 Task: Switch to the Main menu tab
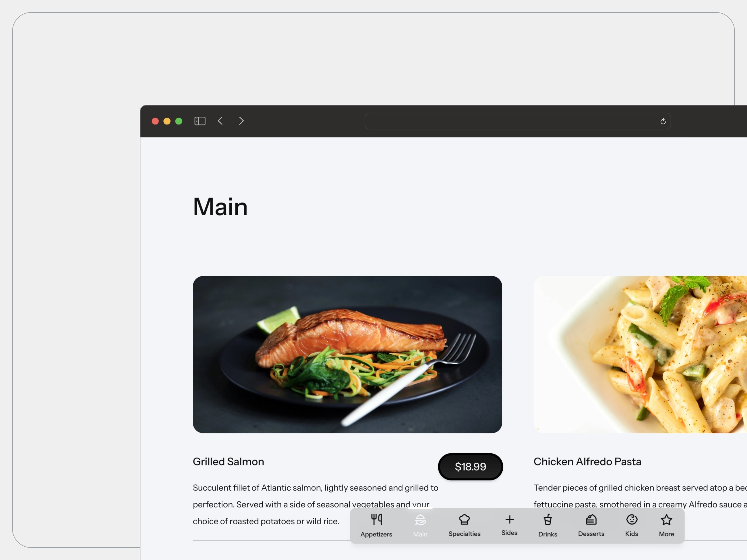point(419,525)
